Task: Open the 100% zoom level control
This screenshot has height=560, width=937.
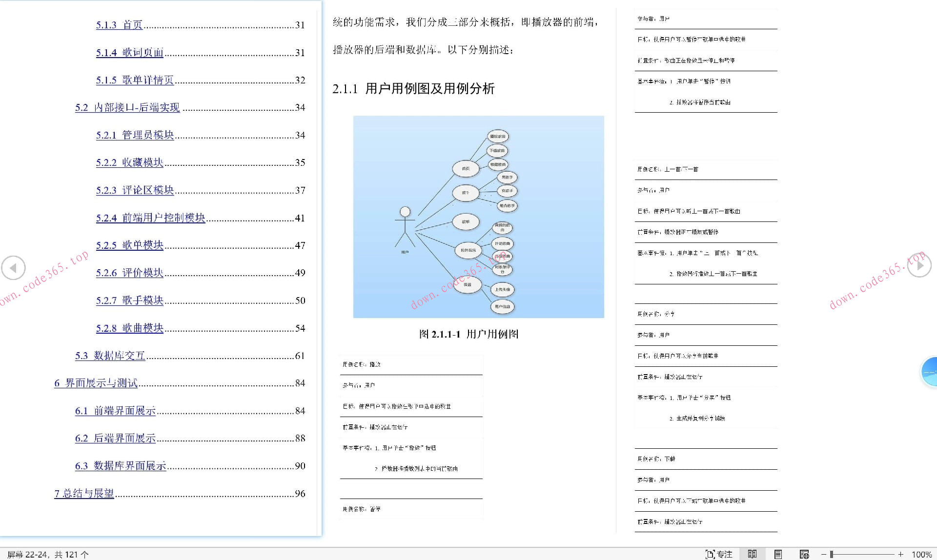Action: [923, 554]
